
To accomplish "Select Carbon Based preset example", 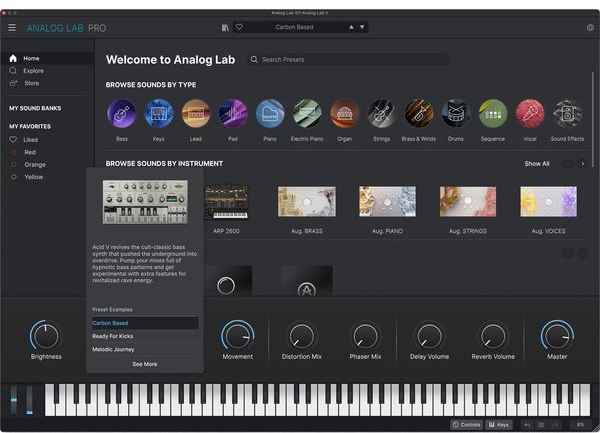I will point(145,323).
